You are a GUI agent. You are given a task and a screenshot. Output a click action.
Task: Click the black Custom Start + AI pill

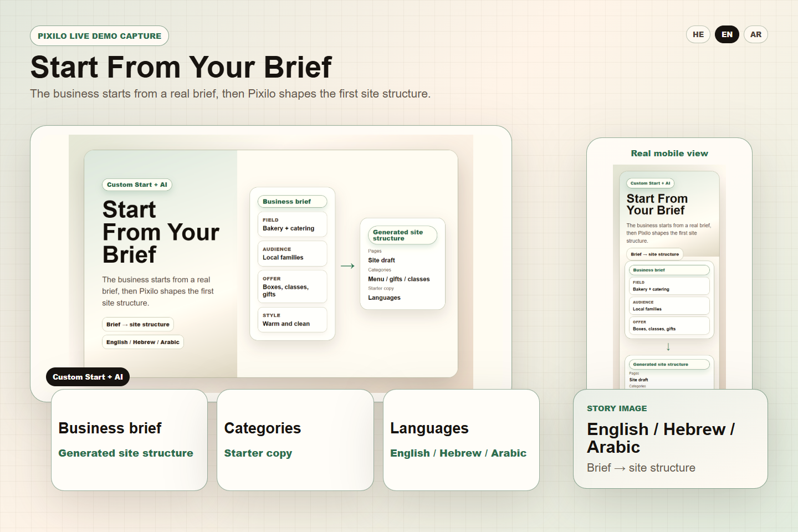[x=88, y=377]
